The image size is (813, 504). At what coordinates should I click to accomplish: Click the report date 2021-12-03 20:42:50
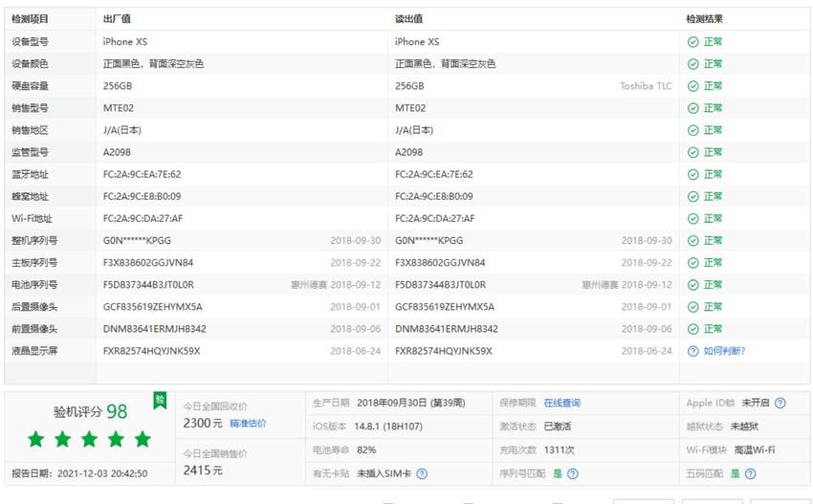pos(79,473)
